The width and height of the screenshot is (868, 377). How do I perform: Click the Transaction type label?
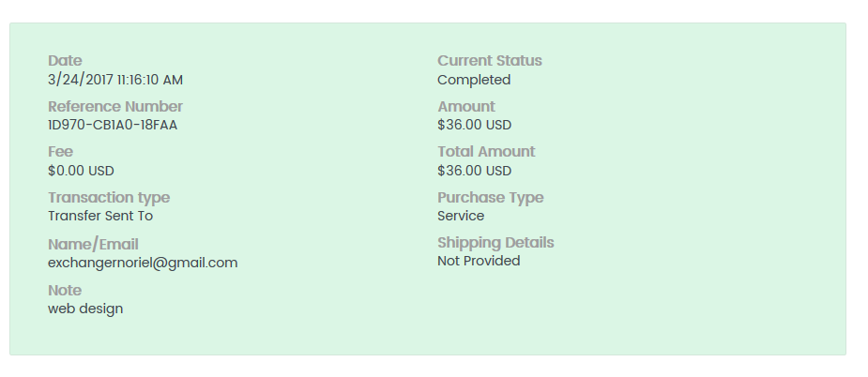(109, 198)
